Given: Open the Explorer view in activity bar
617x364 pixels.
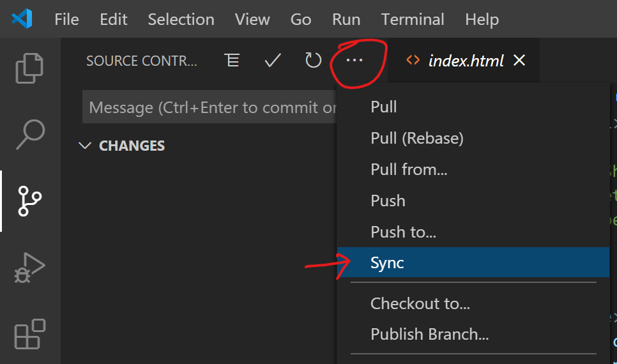Looking at the screenshot, I should point(29,68).
